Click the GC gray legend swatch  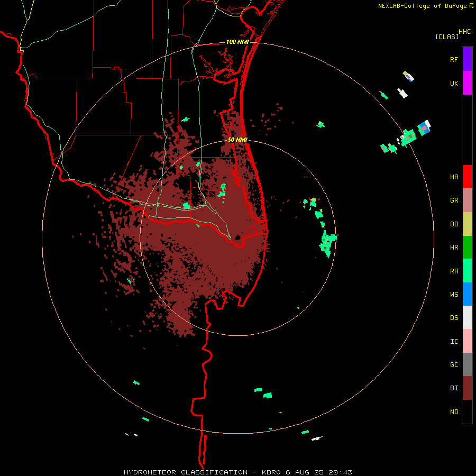click(x=467, y=364)
